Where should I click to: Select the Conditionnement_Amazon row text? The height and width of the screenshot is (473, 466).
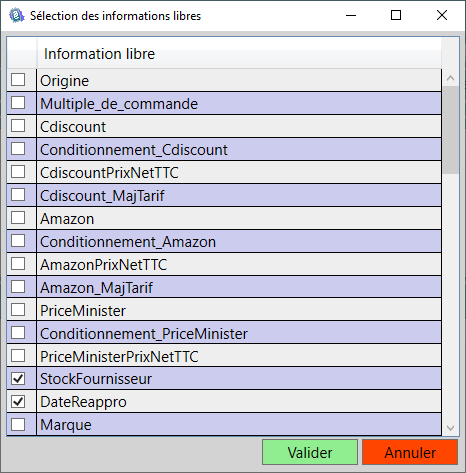coord(128,242)
